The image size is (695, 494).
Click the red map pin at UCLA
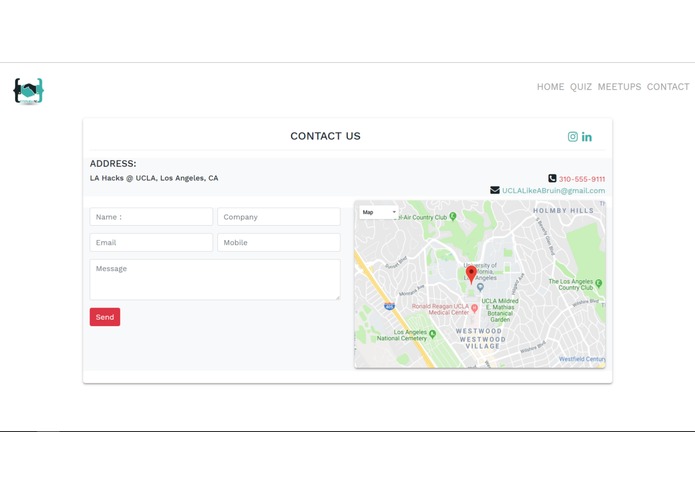pyautogui.click(x=471, y=274)
